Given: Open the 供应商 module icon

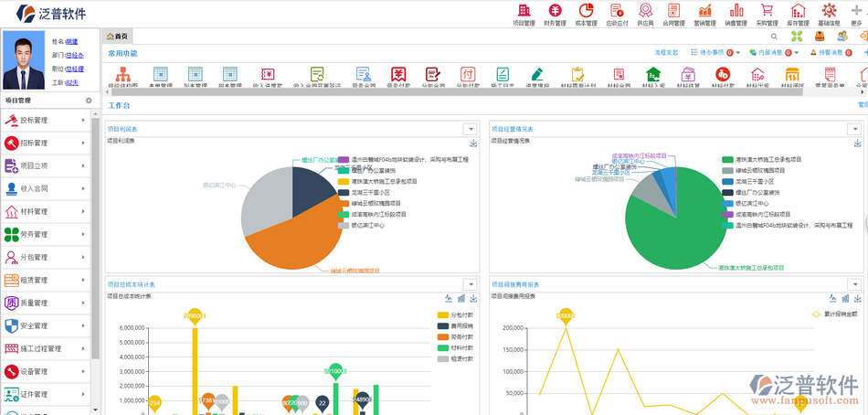Looking at the screenshot, I should 645,13.
